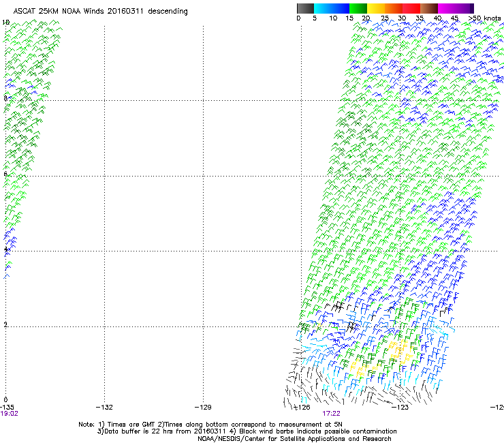Click the cyan-blue 5-15 knots color band
This screenshot has width=504, height=443.
coord(332,8)
